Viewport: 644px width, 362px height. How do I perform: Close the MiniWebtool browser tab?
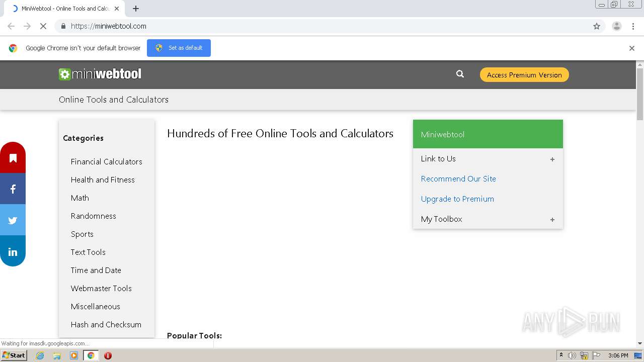[117, 9]
